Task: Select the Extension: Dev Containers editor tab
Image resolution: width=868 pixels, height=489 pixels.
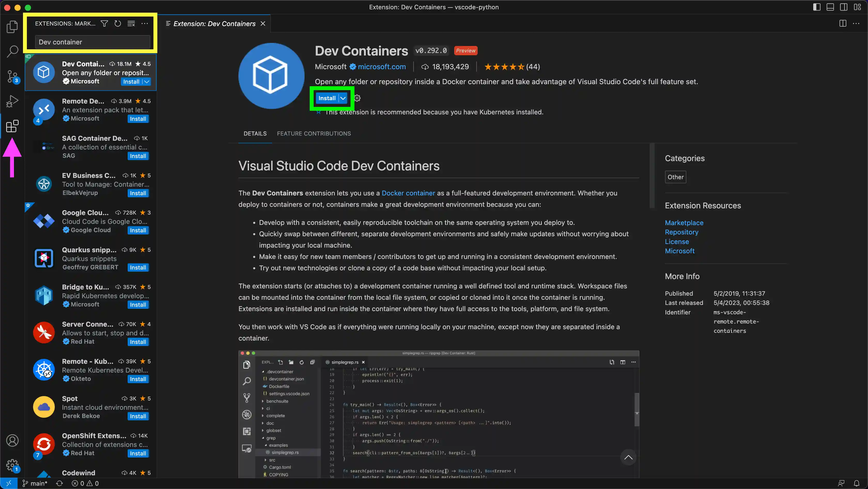Action: 214,23
